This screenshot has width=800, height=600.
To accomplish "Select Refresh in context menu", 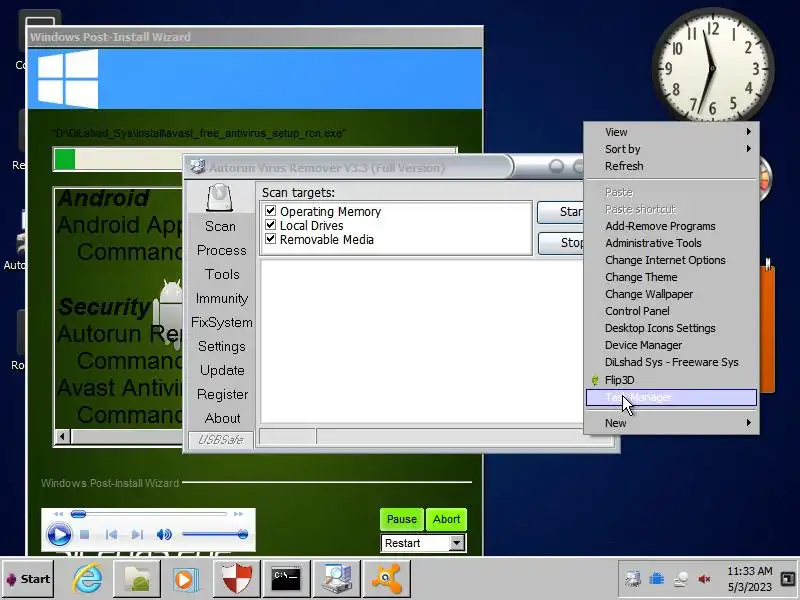I will coord(671,166).
